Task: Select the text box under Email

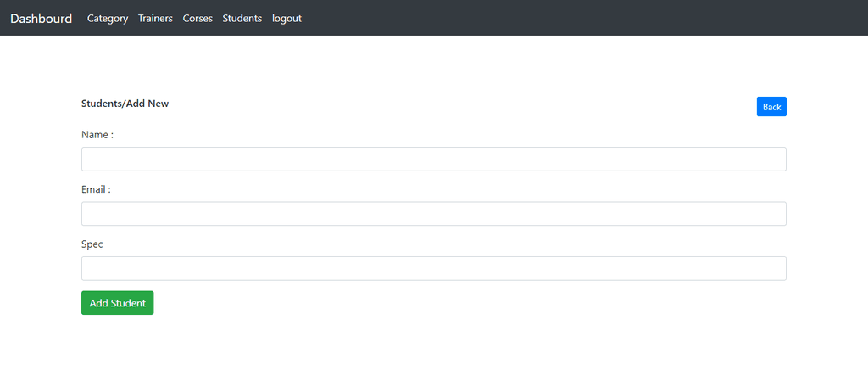Action: click(434, 214)
